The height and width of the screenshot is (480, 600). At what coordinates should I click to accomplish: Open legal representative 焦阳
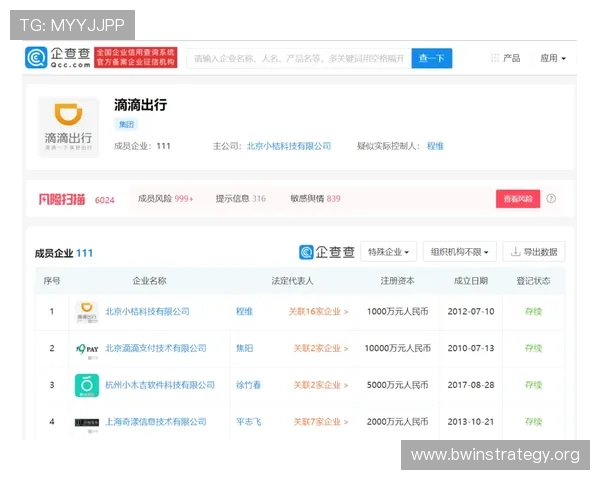point(244,348)
